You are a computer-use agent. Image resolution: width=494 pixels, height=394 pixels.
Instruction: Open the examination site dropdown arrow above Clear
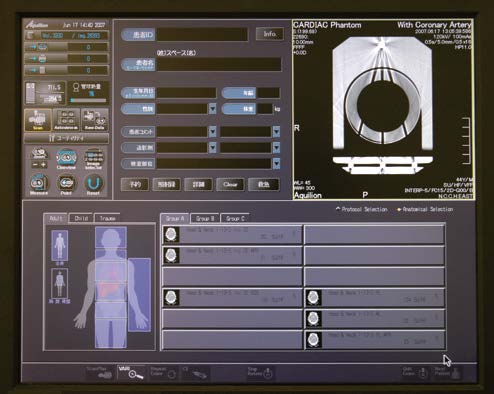pyautogui.click(x=276, y=163)
